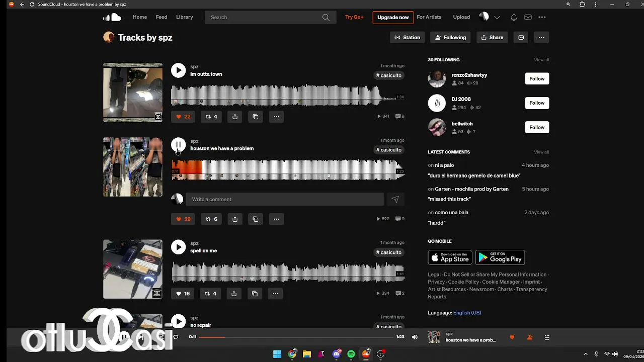The width and height of the screenshot is (644, 362).
Task: Seek within im outta town waveform
Action: pyautogui.click(x=288, y=95)
